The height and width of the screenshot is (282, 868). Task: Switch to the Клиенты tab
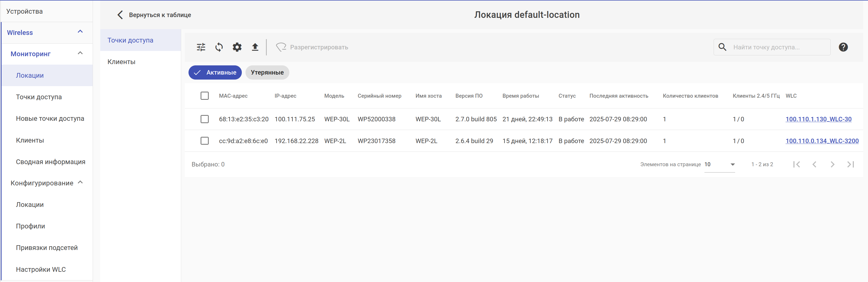[121, 62]
